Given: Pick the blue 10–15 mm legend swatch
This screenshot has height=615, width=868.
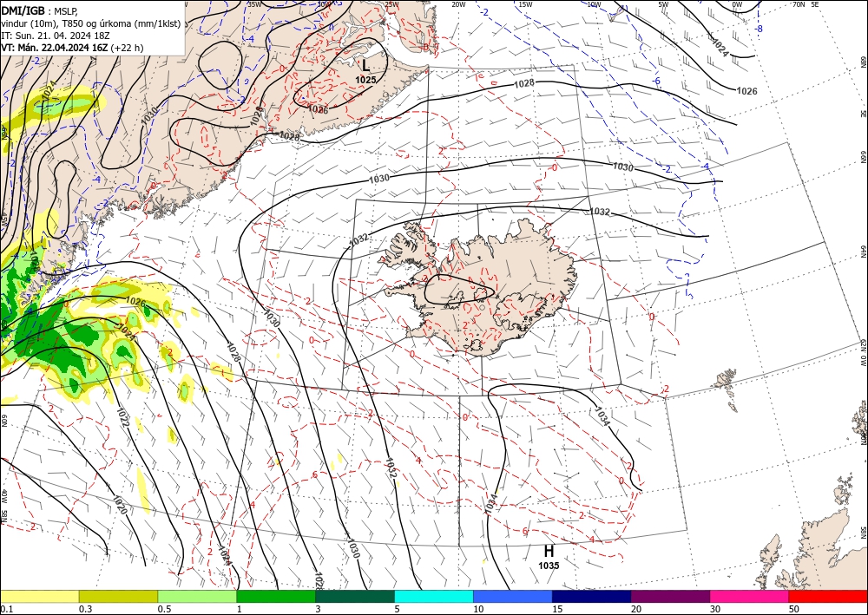Looking at the screenshot, I should tap(513, 596).
